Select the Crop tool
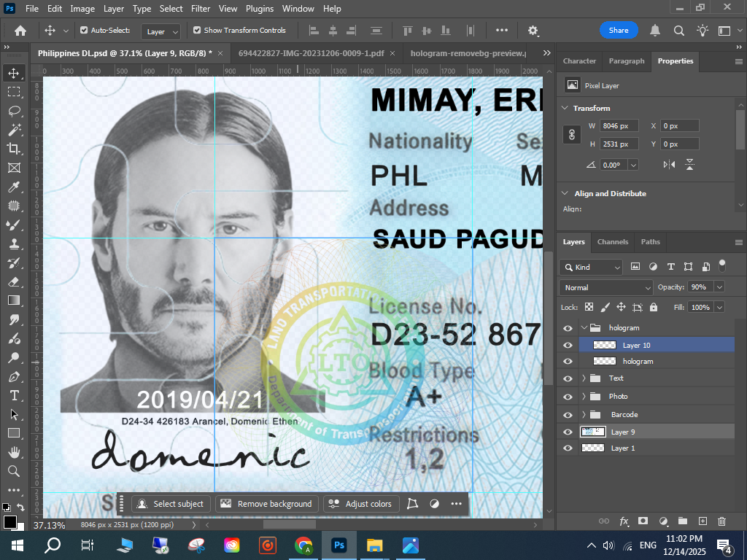Image resolution: width=747 pixels, height=560 pixels. click(x=14, y=149)
